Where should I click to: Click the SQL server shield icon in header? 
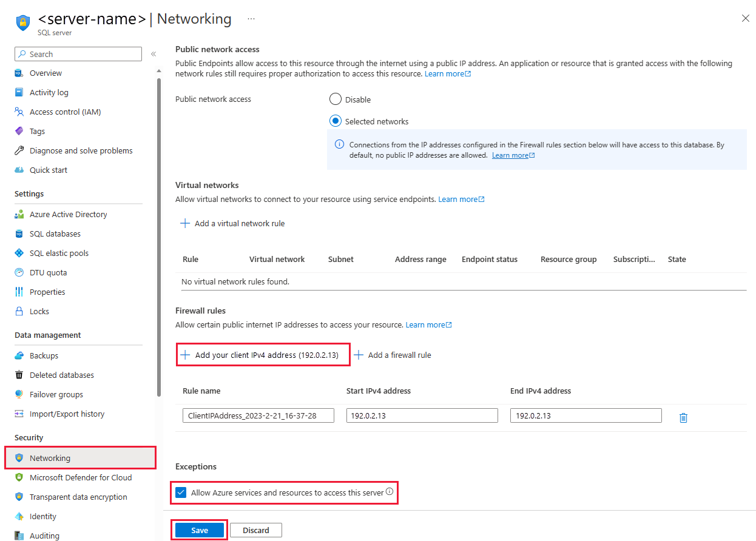23,23
